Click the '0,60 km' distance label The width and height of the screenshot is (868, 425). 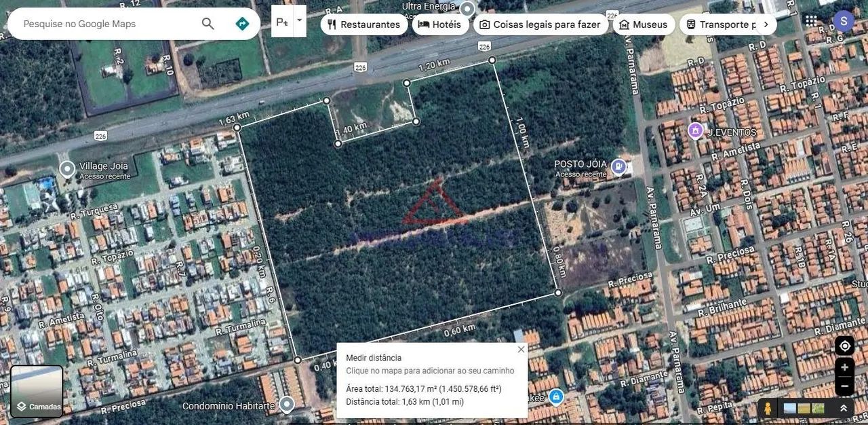click(460, 331)
